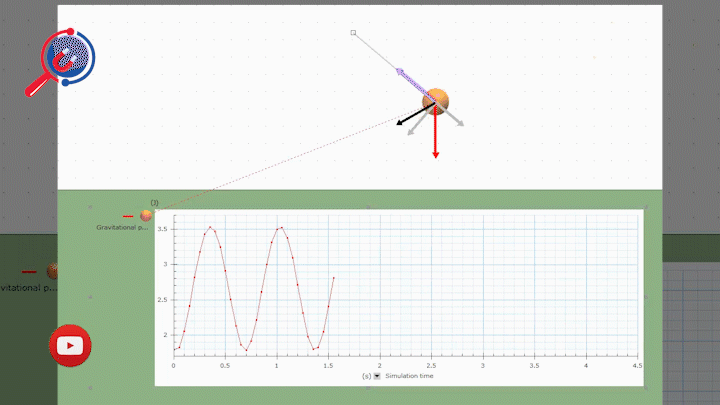
Task: Click the 'Simulation time' x-axis label
Action: (409, 377)
